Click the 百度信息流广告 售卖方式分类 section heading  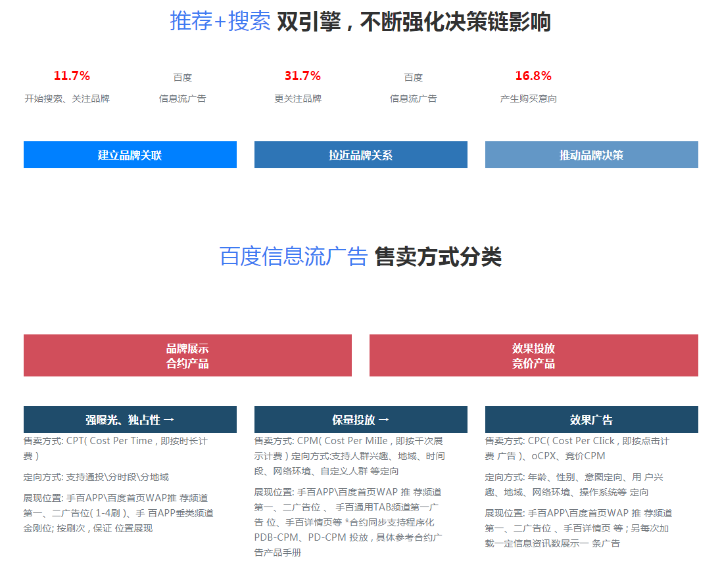[x=360, y=256]
